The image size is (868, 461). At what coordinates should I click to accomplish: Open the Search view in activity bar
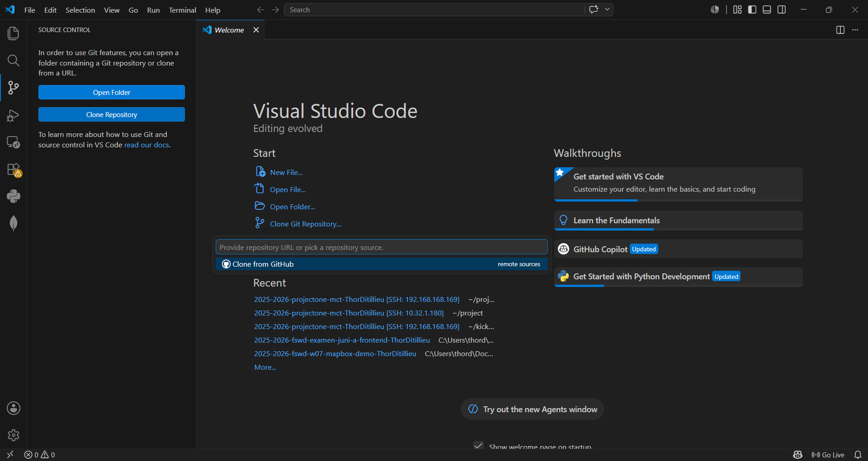(13, 60)
